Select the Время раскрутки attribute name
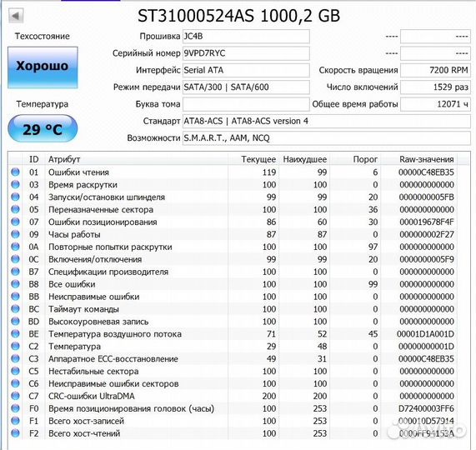The image size is (476, 450). pyautogui.click(x=83, y=185)
